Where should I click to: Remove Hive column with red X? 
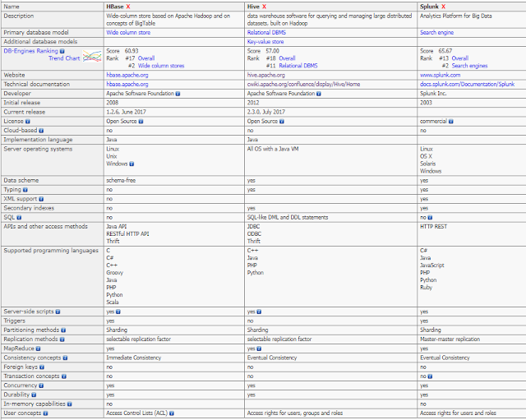(x=265, y=7)
